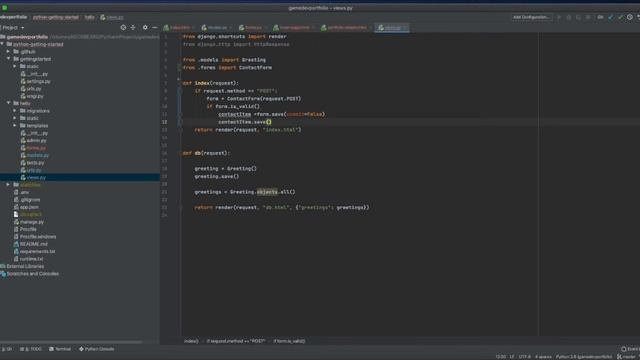Select .gitignore in project tree
The image size is (640, 360).
pyautogui.click(x=27, y=200)
